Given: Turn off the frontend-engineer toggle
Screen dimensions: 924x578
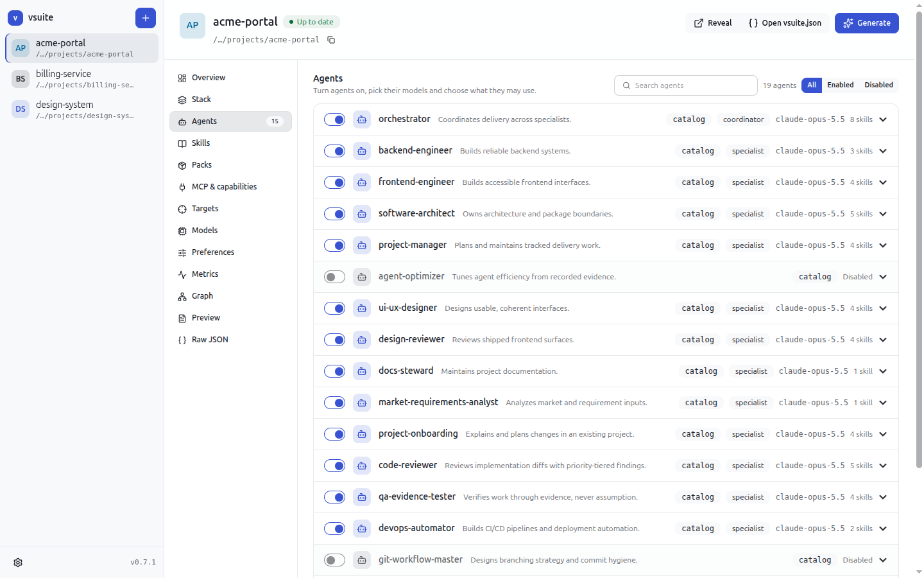Looking at the screenshot, I should click(334, 182).
